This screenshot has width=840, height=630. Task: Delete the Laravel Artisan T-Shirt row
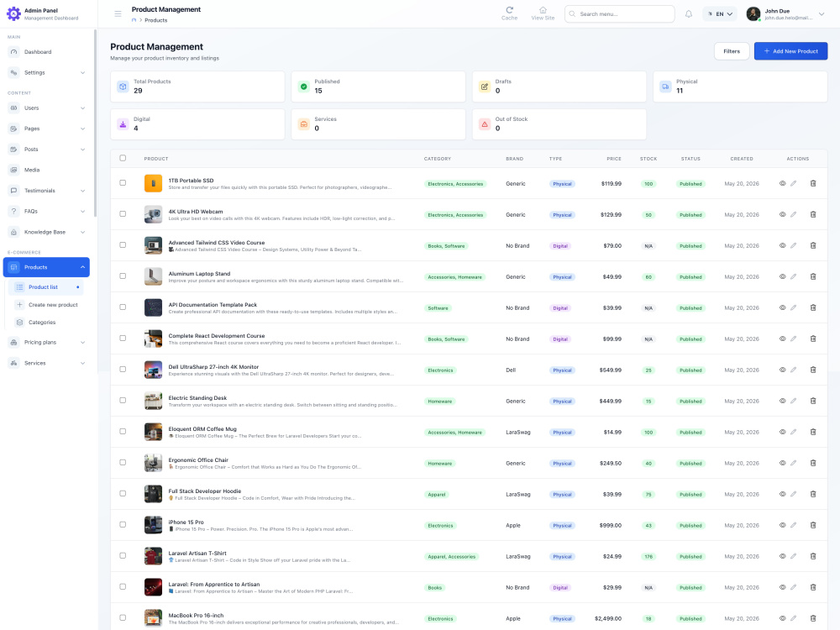(812, 556)
